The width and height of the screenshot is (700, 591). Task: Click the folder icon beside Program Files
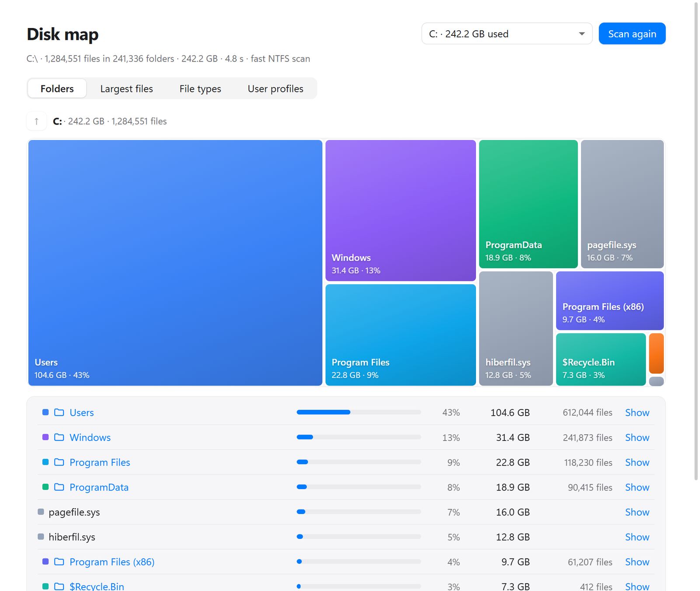click(x=59, y=462)
